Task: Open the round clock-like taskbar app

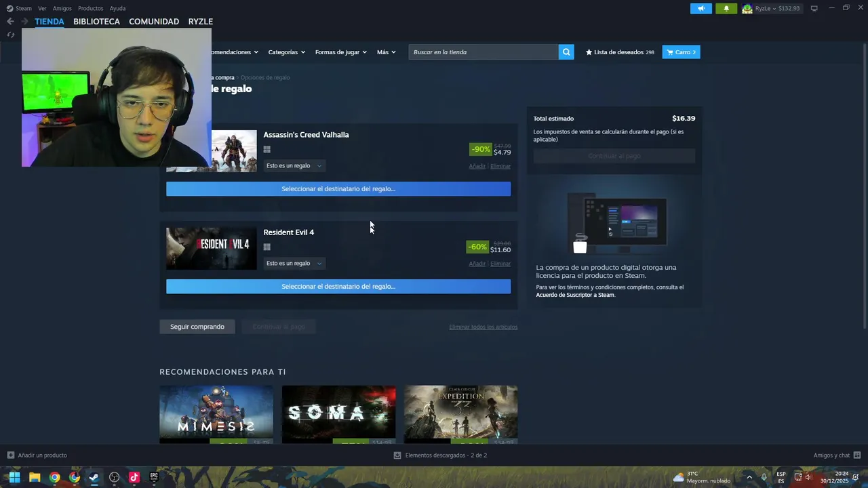Action: (114, 477)
